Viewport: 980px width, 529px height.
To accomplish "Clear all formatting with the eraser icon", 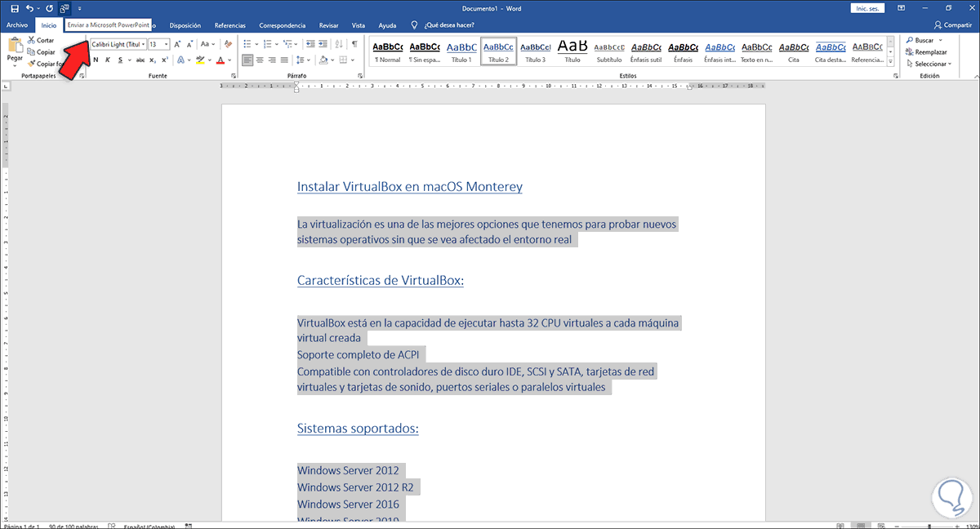I will tap(228, 44).
